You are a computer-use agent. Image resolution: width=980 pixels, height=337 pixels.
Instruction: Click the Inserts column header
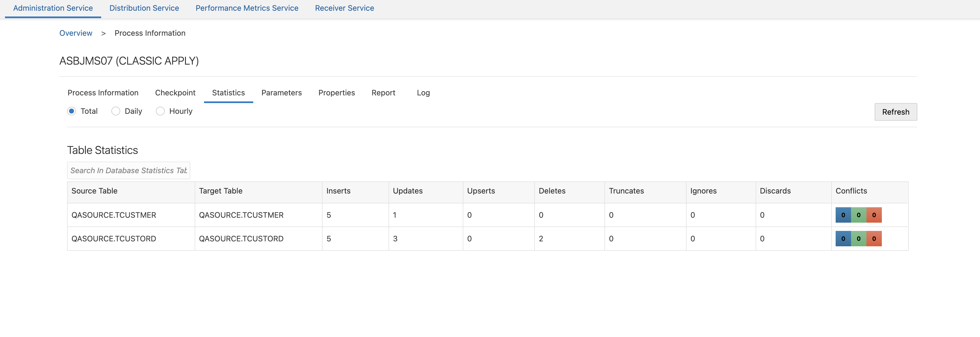(338, 191)
